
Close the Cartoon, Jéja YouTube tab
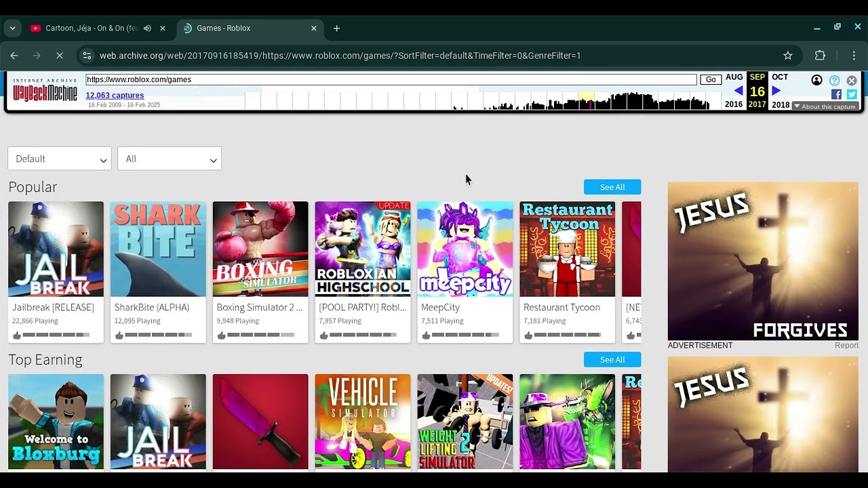163,28
